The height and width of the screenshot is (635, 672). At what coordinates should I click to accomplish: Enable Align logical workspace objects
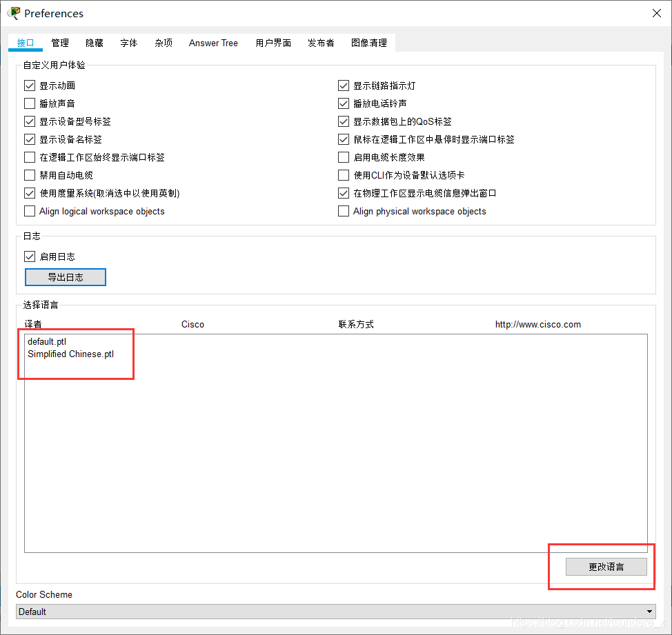click(x=30, y=211)
